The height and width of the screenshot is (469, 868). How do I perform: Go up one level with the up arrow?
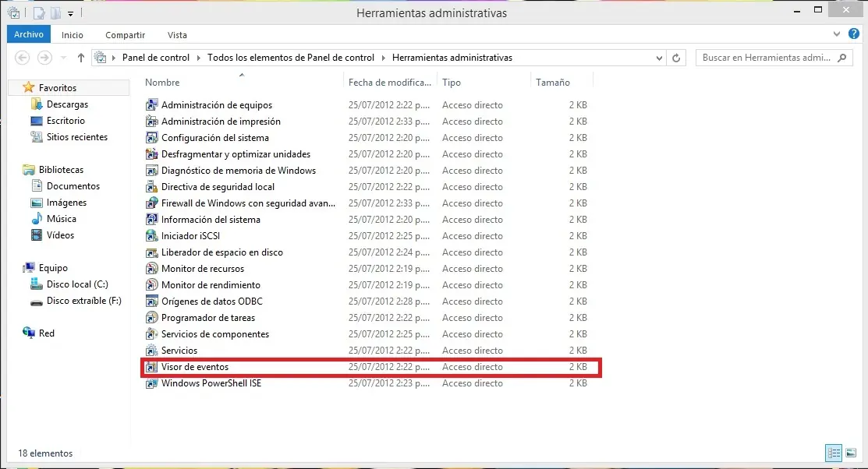(x=81, y=58)
